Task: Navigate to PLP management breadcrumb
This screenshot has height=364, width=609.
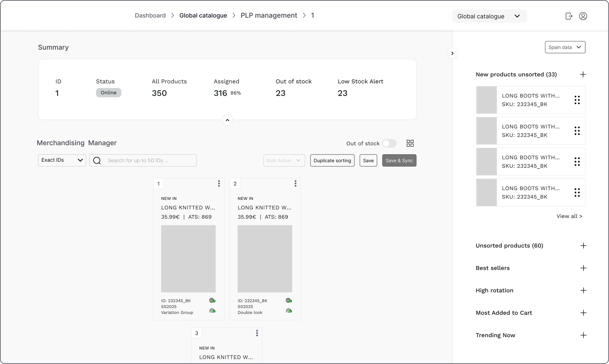Action: 269,15
